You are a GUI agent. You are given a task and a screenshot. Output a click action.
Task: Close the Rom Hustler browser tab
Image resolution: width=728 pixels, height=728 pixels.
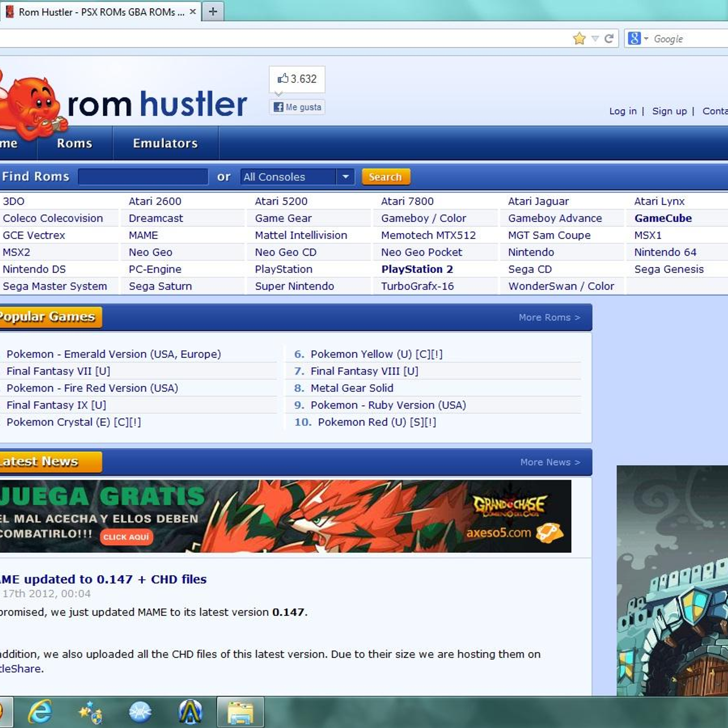tap(193, 12)
